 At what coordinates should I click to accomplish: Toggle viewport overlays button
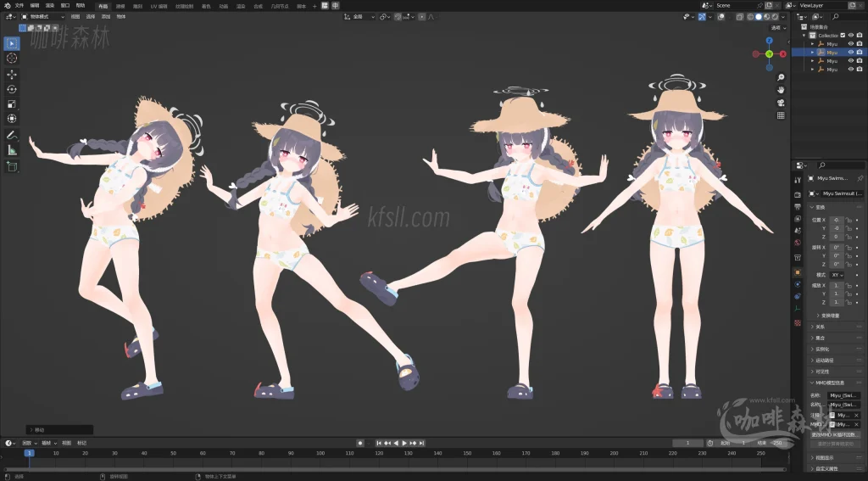click(x=721, y=17)
